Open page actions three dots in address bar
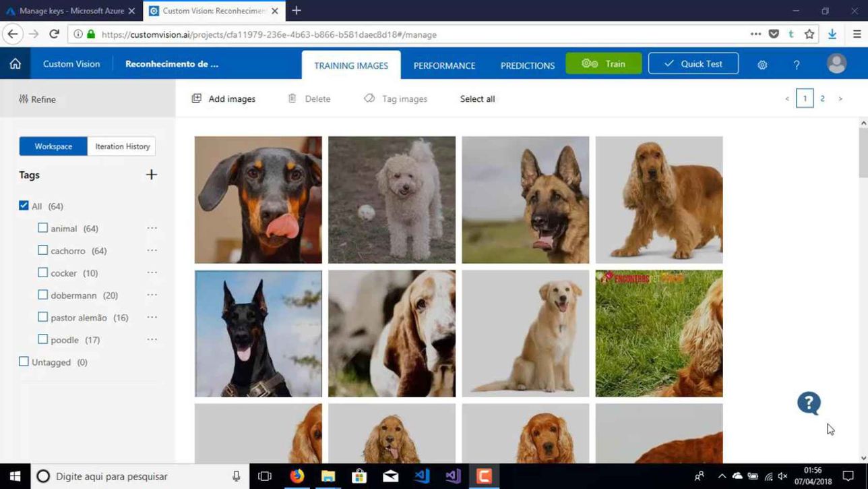868x489 pixels. pos(755,34)
